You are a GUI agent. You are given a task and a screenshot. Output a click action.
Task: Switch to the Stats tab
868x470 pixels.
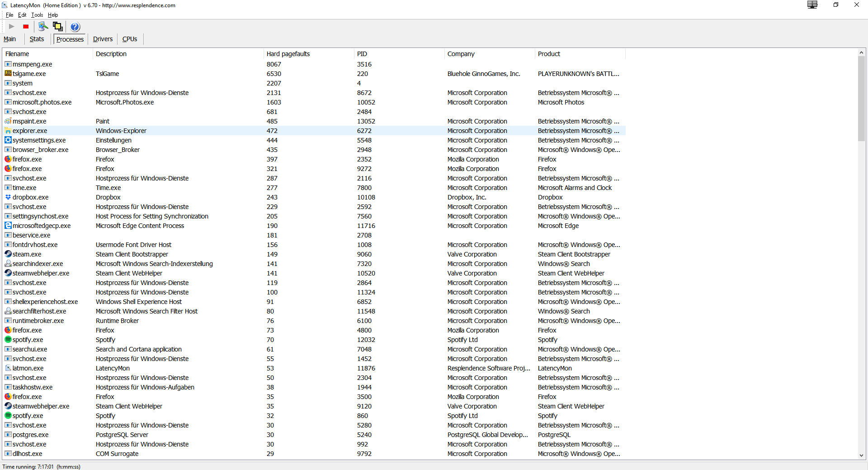pyautogui.click(x=37, y=39)
